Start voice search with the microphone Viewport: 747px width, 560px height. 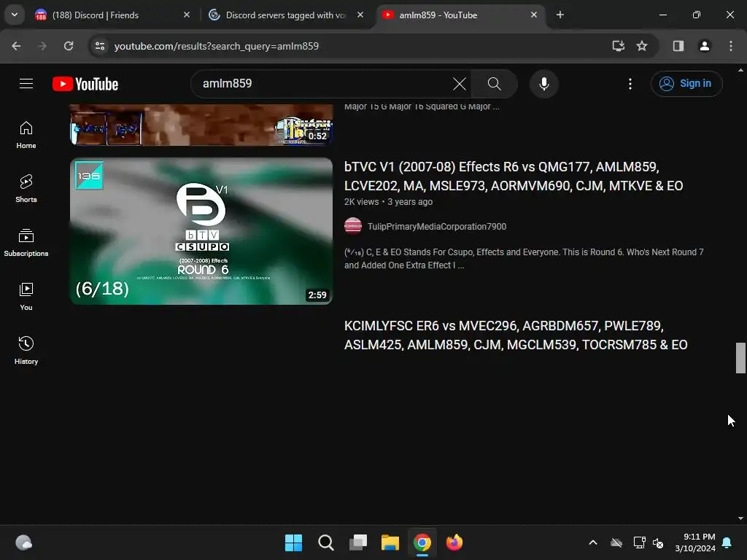coord(543,84)
